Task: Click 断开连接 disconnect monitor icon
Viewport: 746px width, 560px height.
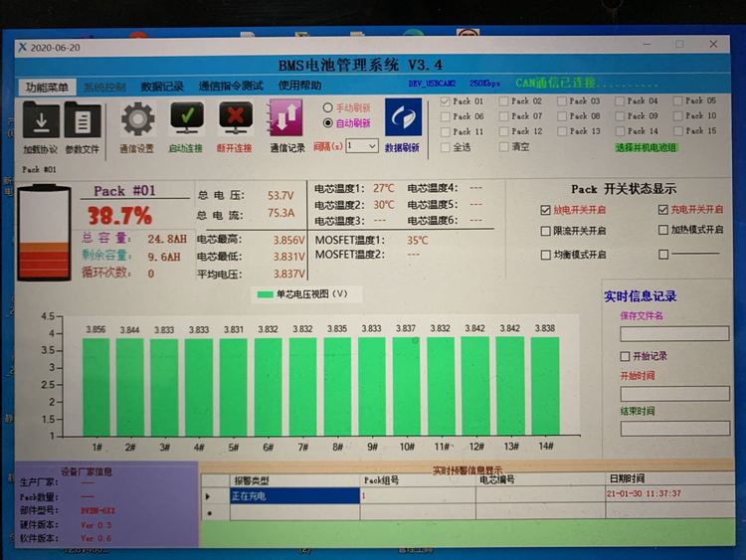Action: (236, 119)
